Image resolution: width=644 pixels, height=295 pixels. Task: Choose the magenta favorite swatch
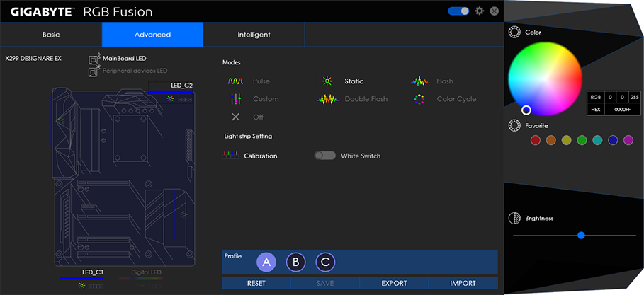click(628, 140)
